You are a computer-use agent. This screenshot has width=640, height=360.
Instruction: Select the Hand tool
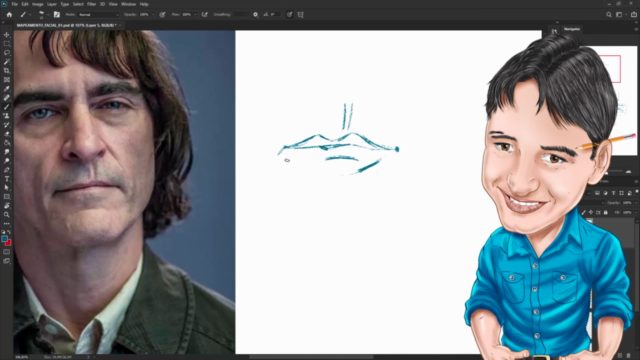pos(7,206)
